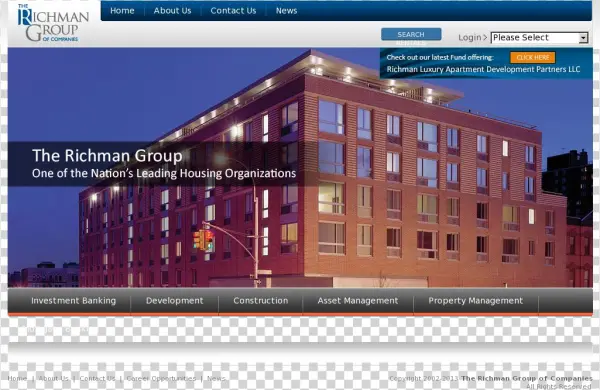The image size is (600, 390).
Task: Open Richman Luxury Apartment Development Partners link
Action: coord(483,69)
